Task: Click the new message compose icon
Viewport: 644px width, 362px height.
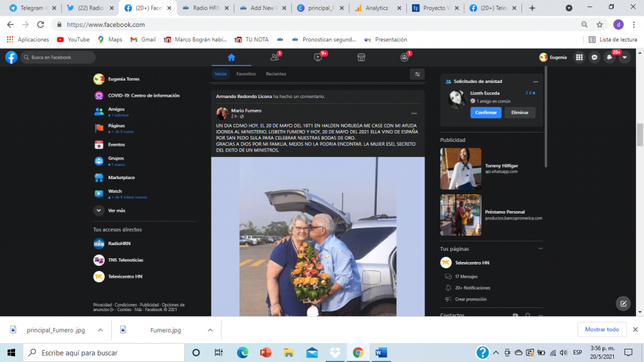Action: 623,303
